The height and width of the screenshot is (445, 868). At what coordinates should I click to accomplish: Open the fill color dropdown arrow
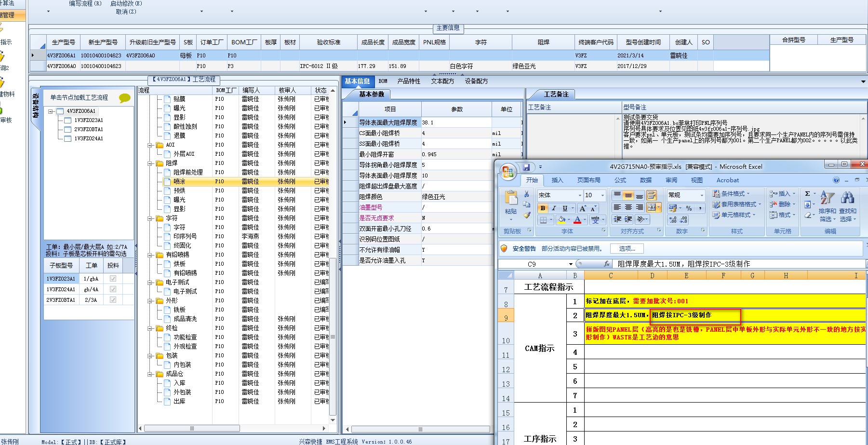click(569, 220)
